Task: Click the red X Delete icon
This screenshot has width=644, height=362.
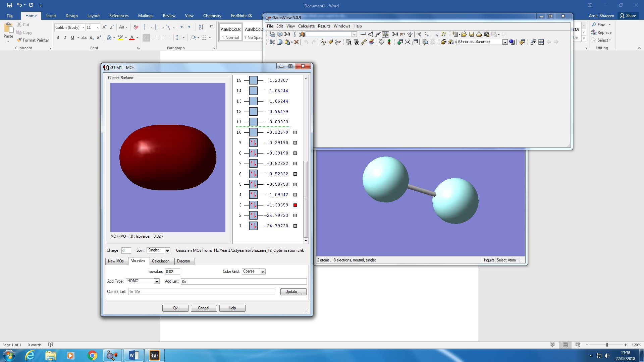Action: coord(297,42)
